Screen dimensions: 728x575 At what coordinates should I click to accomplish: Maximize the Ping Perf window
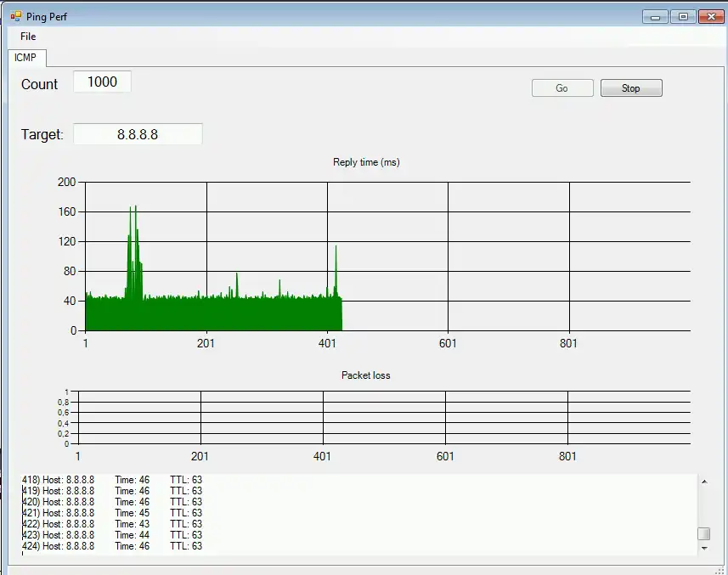pos(683,17)
